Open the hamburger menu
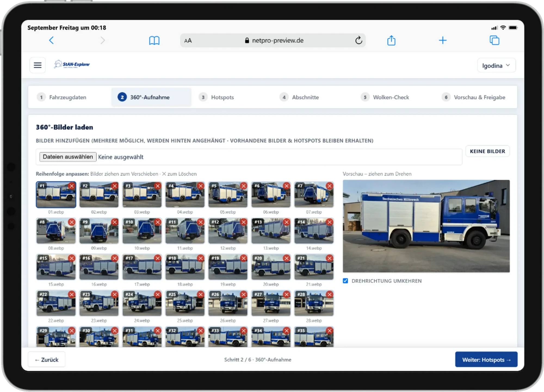Viewport: 544px width, 392px height. pos(38,65)
